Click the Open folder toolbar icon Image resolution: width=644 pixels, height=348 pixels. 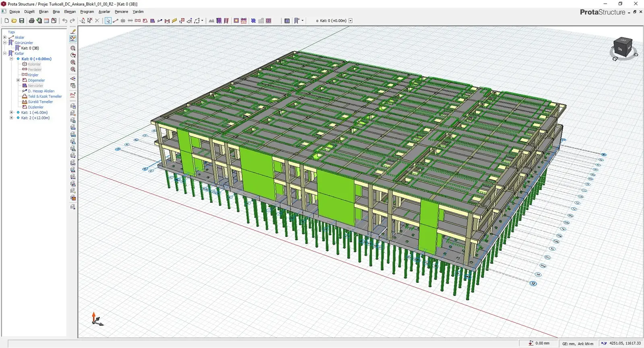coord(14,21)
